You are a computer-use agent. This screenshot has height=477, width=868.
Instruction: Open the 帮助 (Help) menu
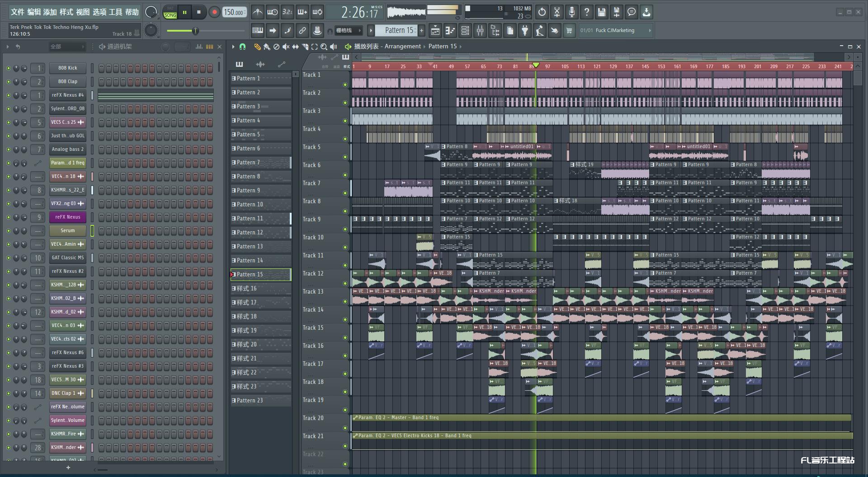[x=132, y=12]
